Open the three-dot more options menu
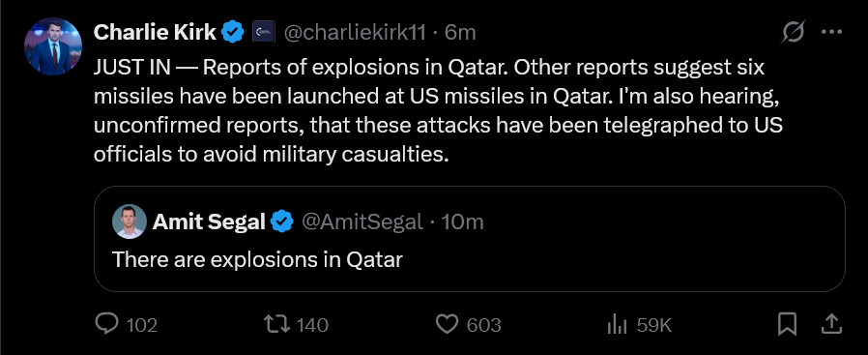 (831, 32)
